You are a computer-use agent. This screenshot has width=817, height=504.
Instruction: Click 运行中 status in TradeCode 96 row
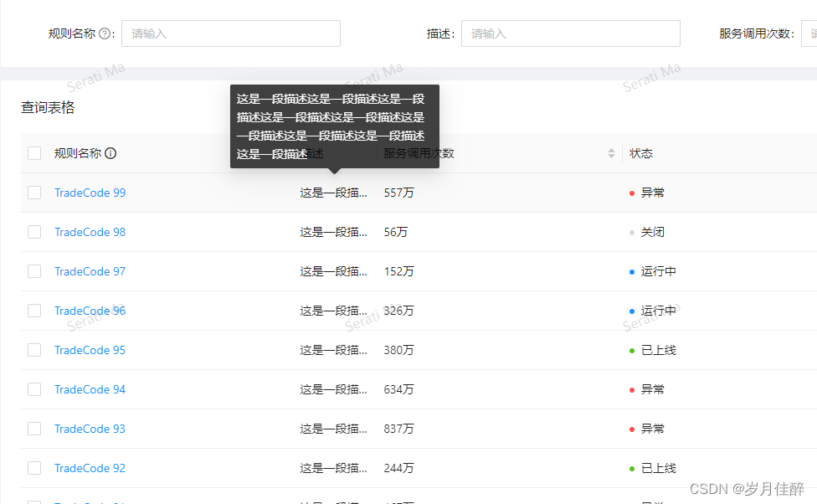tap(659, 311)
